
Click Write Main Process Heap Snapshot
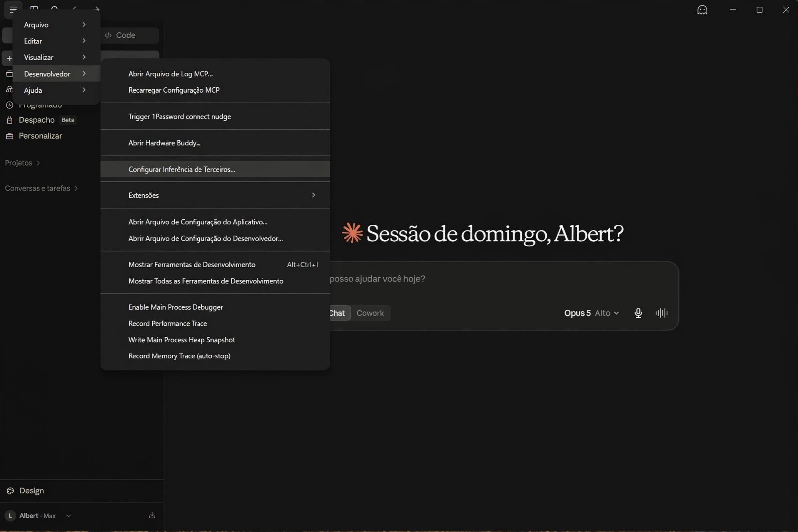pyautogui.click(x=215, y=340)
